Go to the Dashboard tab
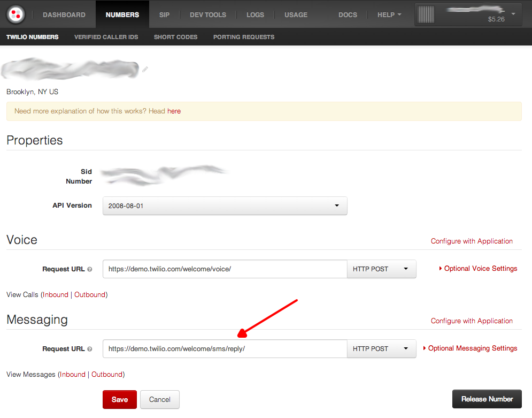The width and height of the screenshot is (532, 418). point(64,15)
